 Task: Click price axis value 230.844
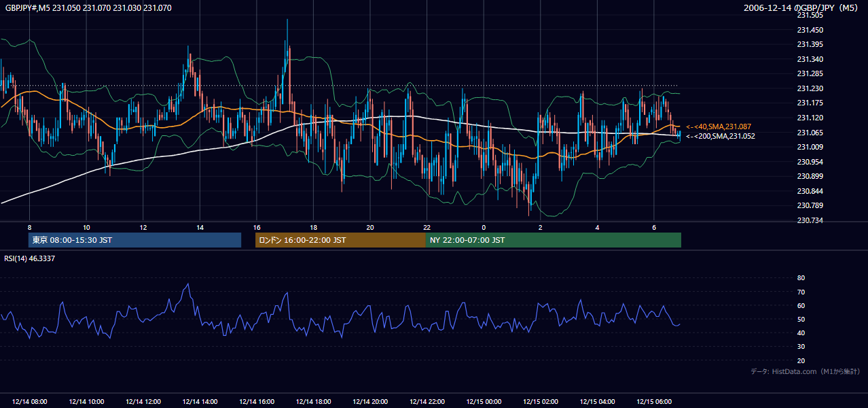(x=810, y=191)
